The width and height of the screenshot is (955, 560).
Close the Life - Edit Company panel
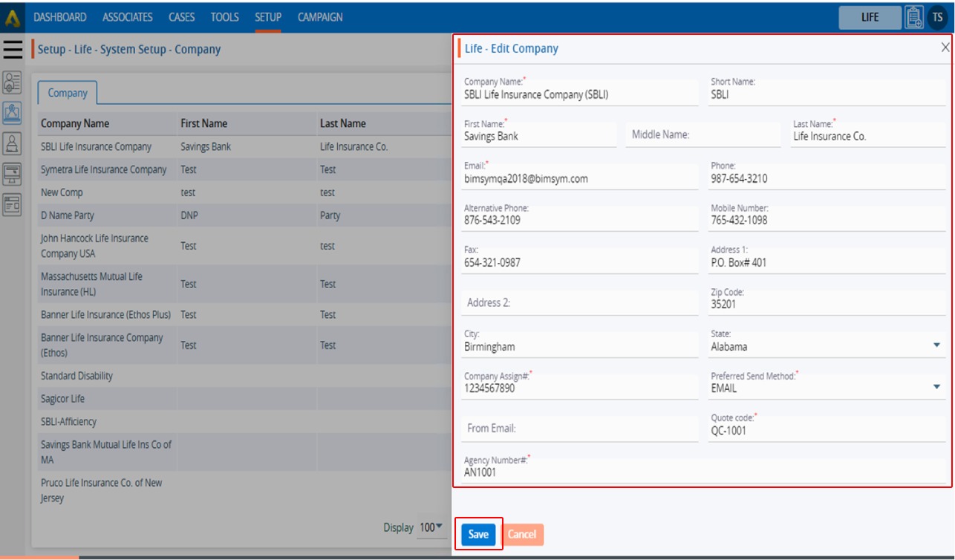[x=945, y=48]
